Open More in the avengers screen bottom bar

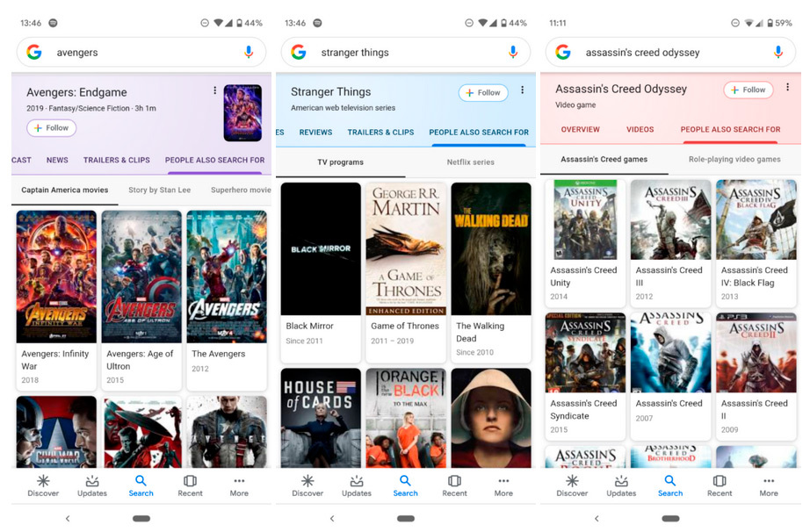(x=239, y=486)
